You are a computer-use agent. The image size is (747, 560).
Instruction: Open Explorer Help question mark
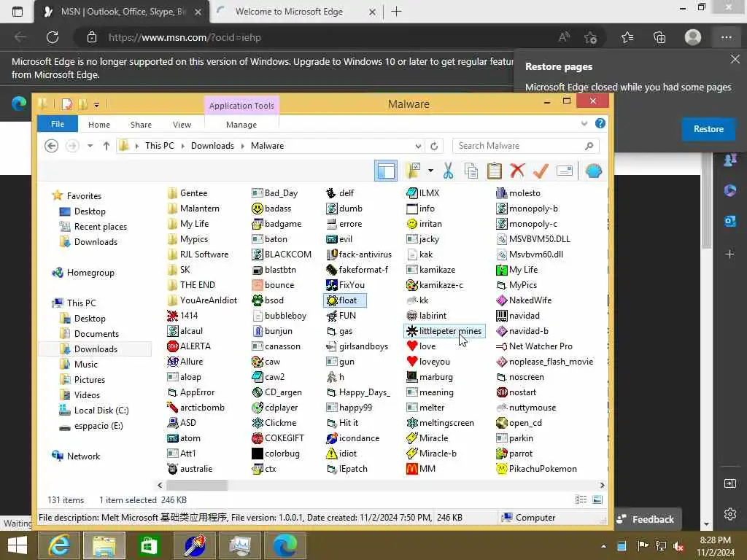coord(600,124)
